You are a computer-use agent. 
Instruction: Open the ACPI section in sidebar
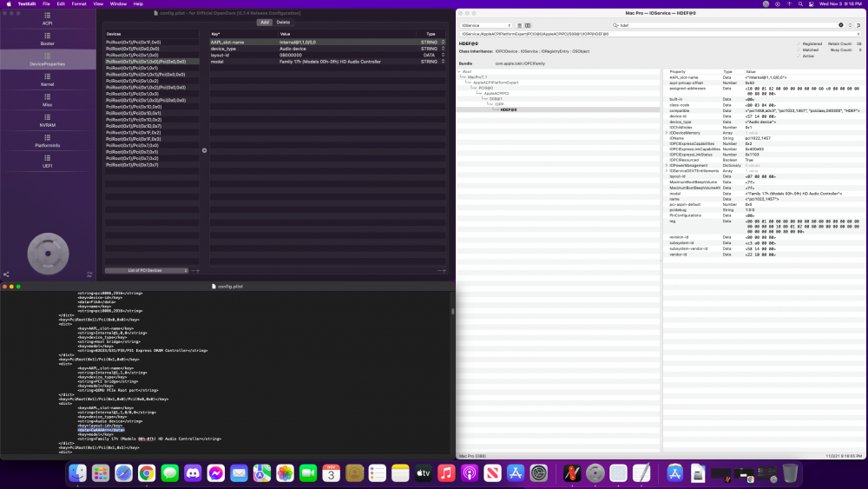[47, 19]
